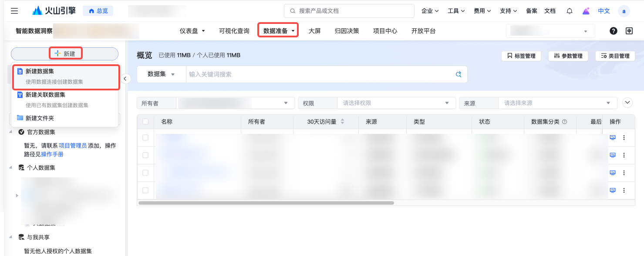
Task: Click the 项目管理员 link
Action: [x=73, y=146]
